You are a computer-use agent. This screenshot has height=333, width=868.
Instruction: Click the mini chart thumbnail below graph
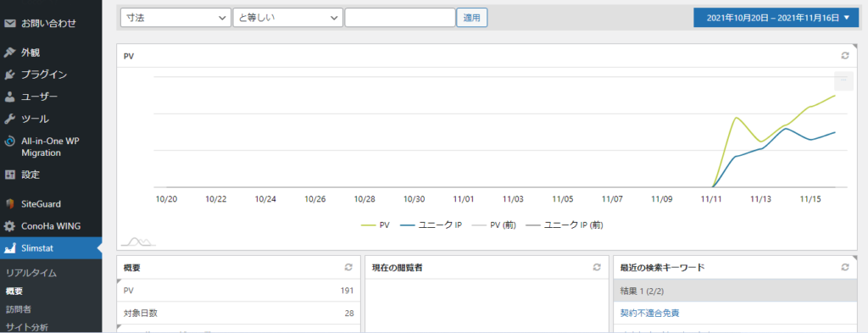pyautogui.click(x=138, y=241)
